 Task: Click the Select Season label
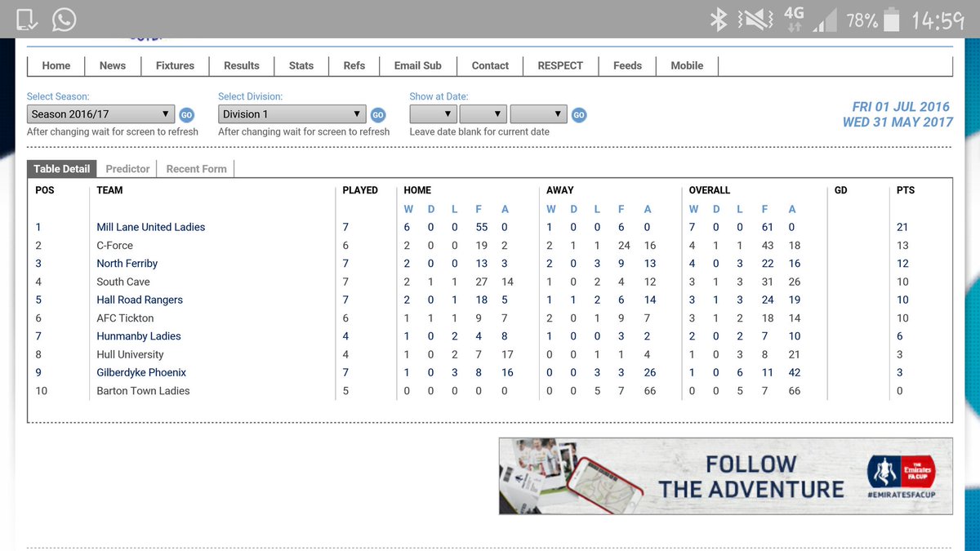58,96
